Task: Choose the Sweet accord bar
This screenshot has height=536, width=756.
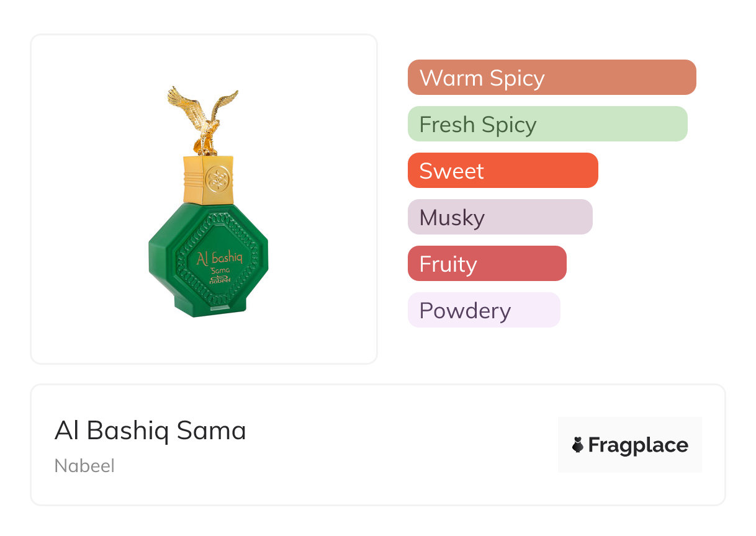Action: 502,171
